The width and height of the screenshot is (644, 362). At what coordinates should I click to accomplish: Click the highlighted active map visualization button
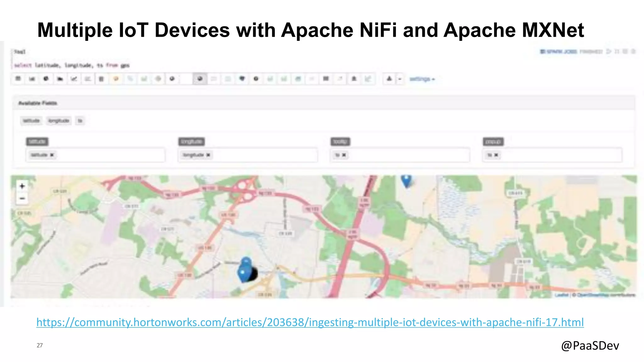(x=200, y=79)
